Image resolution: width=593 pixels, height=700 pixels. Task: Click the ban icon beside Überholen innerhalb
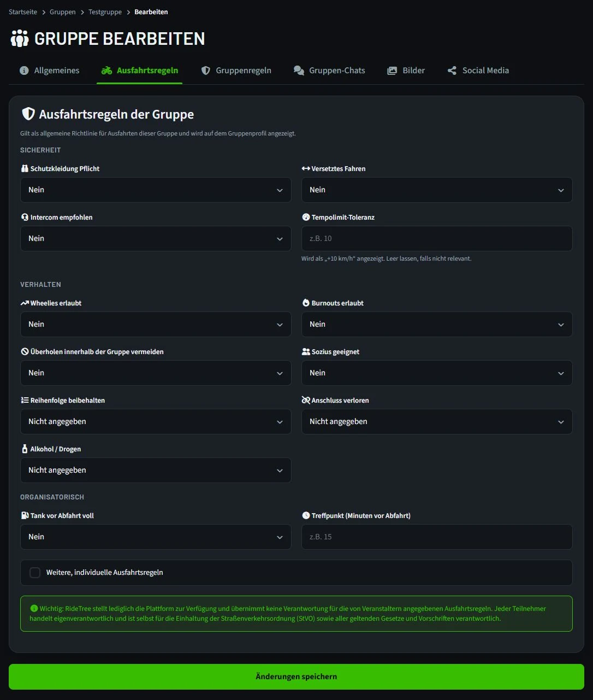[x=25, y=352]
